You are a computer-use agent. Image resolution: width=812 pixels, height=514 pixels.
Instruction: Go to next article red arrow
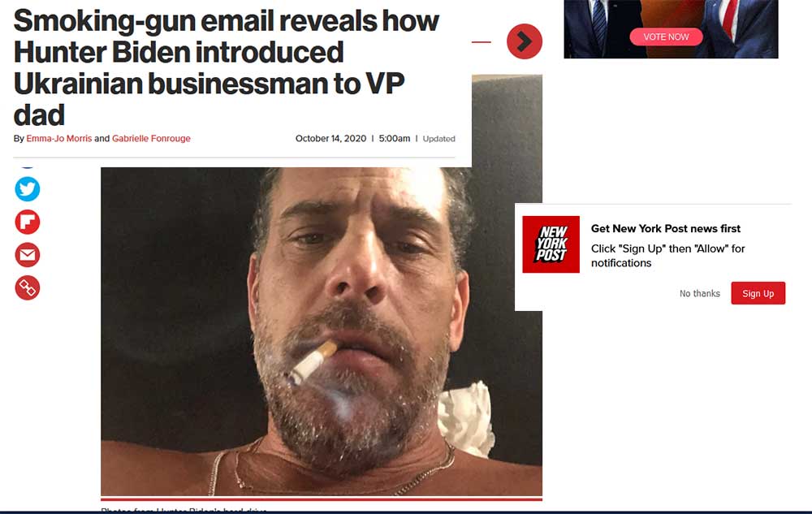point(524,41)
